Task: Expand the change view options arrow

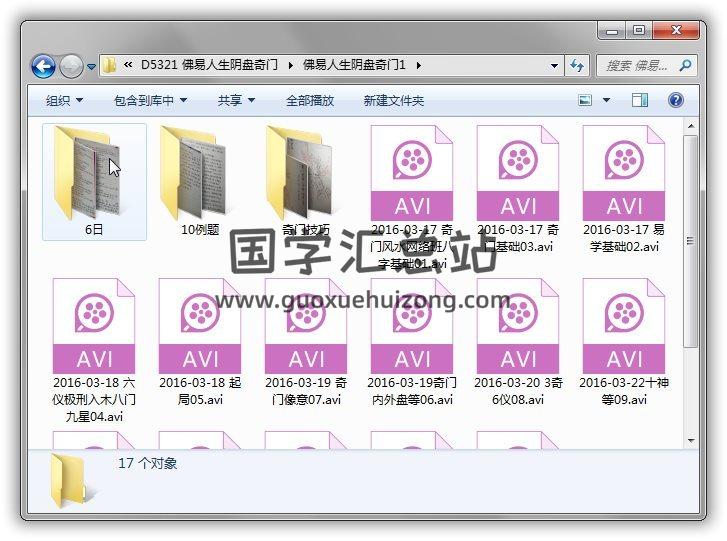Action: pos(607,101)
